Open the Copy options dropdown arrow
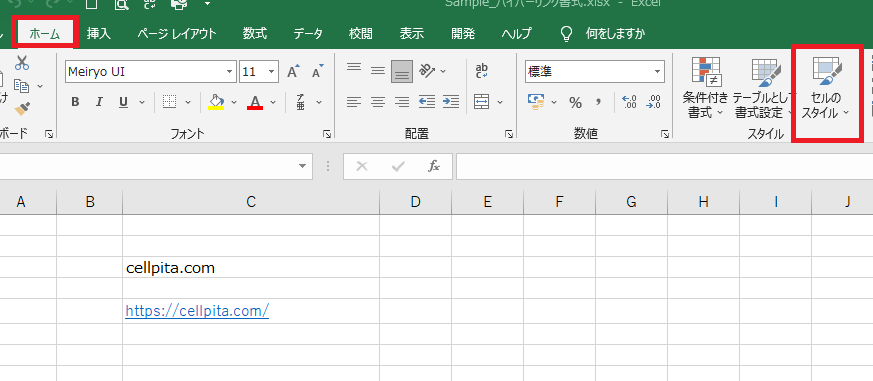 (40, 86)
